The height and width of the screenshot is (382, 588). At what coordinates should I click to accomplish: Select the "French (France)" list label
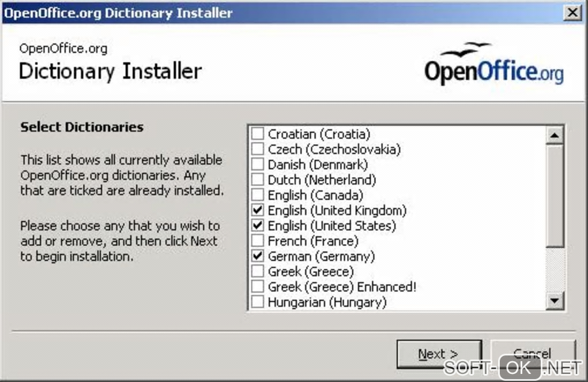pyautogui.click(x=313, y=241)
